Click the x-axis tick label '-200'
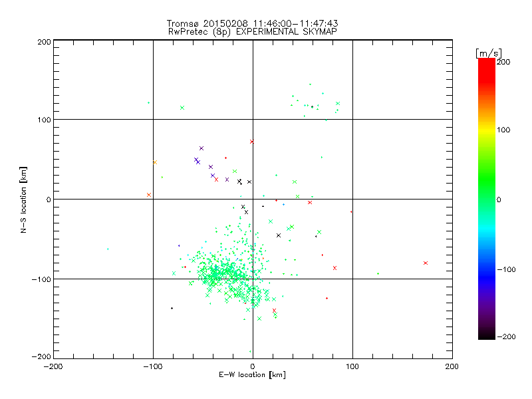This screenshot has height=399, width=532. [53, 366]
